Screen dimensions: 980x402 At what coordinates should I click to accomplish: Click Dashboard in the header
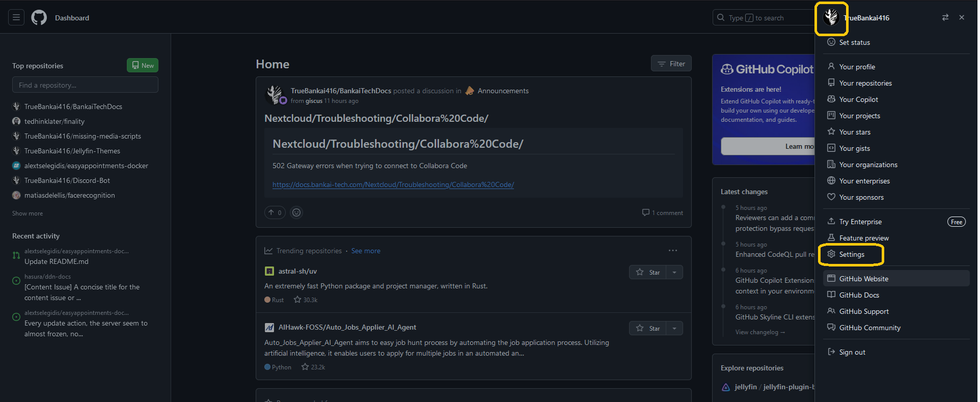(72, 18)
